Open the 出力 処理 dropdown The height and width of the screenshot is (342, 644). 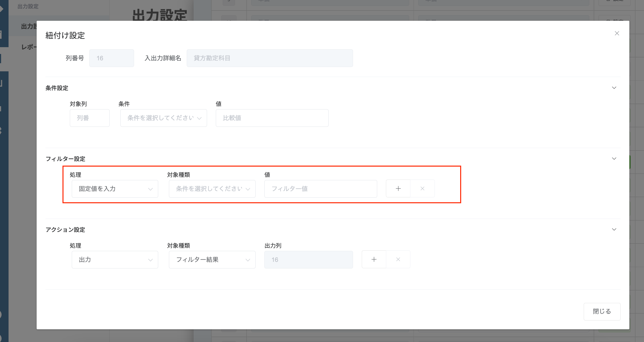[x=115, y=259]
